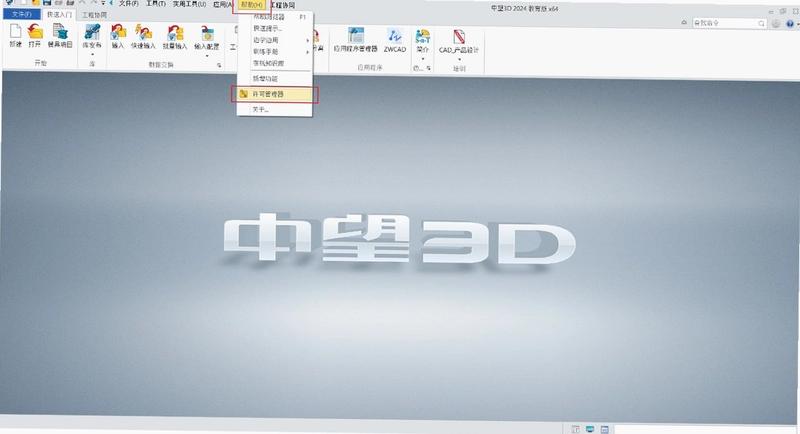
Task: Open the 数据交换 group dialog launcher
Action: pos(219,65)
